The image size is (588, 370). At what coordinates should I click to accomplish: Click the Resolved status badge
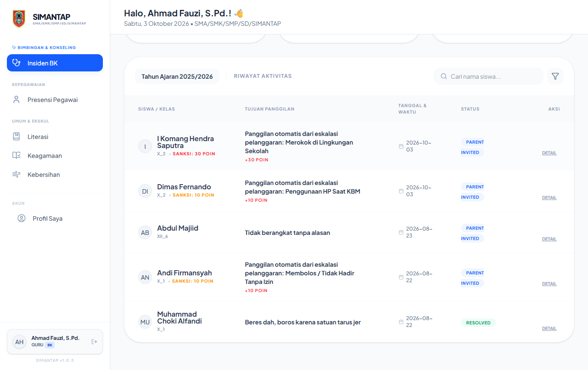click(478, 323)
